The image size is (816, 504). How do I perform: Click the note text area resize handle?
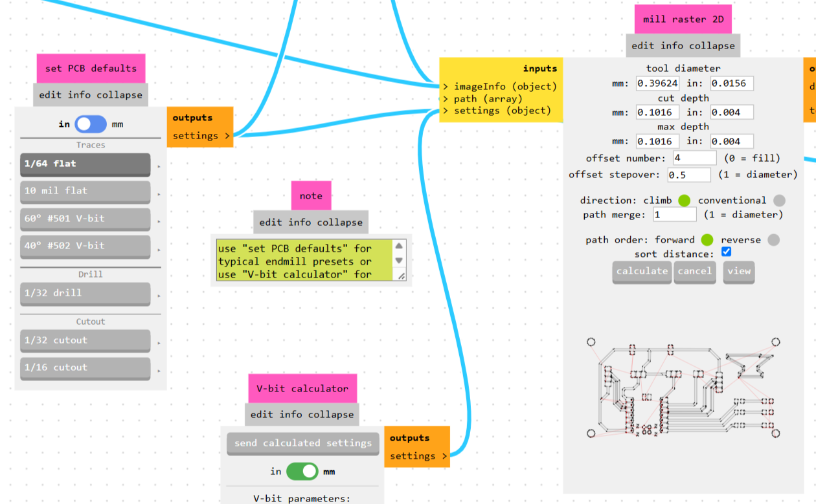click(x=401, y=276)
